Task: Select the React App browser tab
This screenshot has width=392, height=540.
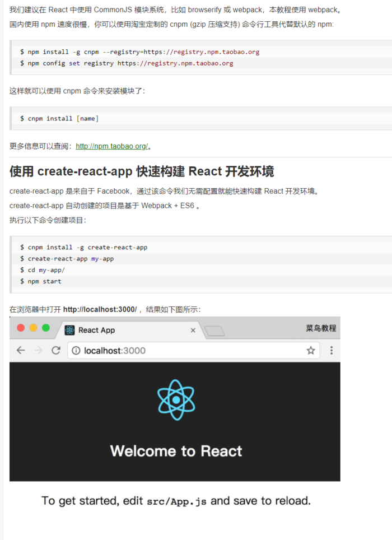Action: click(131, 330)
